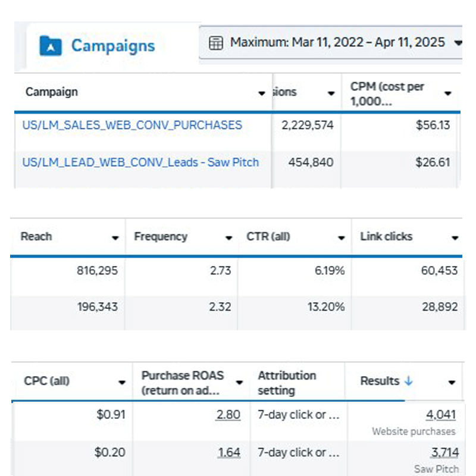Click the Campaigns folder icon
Image resolution: width=476 pixels, height=476 pixels.
click(51, 45)
